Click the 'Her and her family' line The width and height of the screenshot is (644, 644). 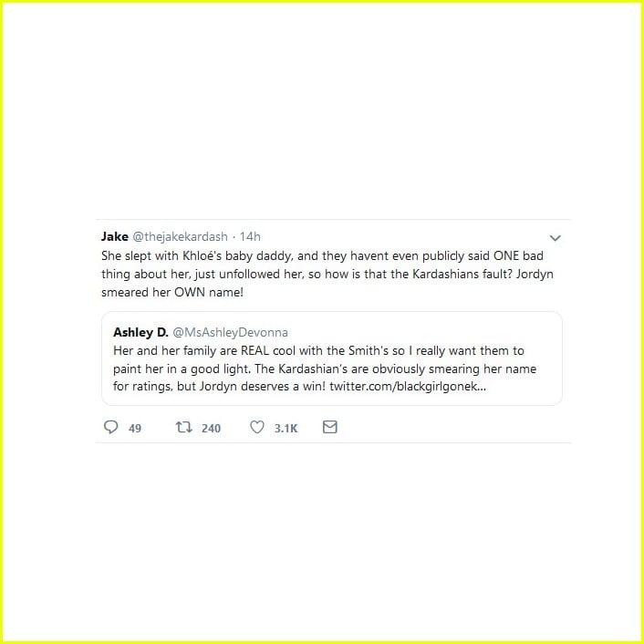[x=318, y=351]
